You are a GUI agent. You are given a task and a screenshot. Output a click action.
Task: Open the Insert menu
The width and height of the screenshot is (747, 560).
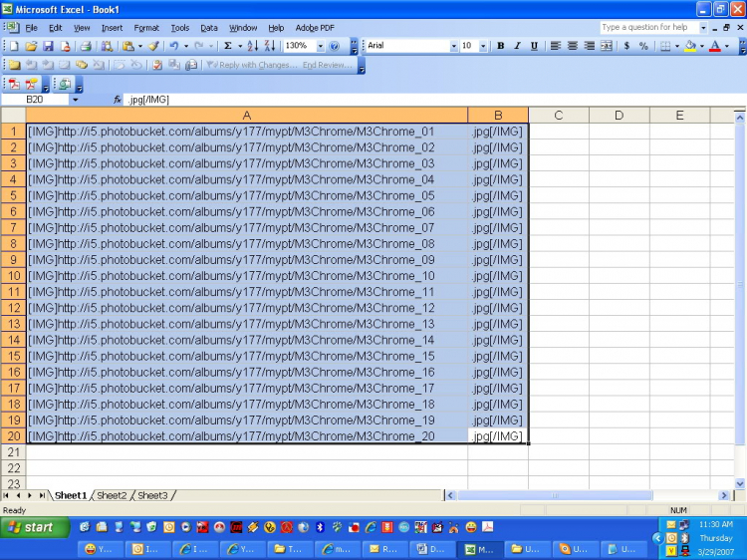112,28
